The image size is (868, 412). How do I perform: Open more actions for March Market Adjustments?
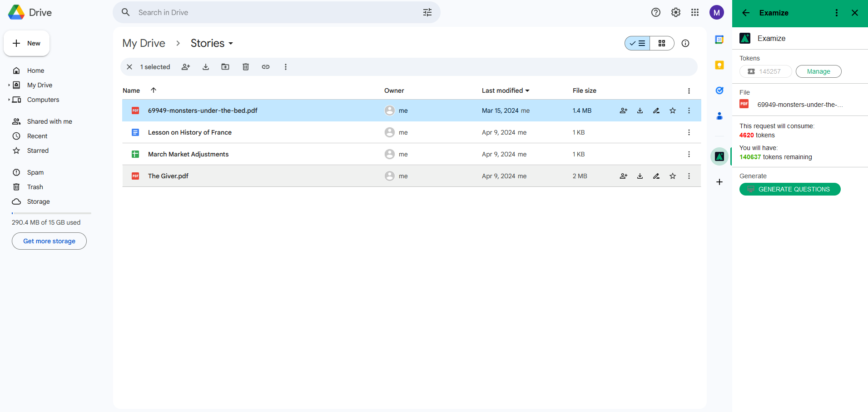click(x=689, y=154)
